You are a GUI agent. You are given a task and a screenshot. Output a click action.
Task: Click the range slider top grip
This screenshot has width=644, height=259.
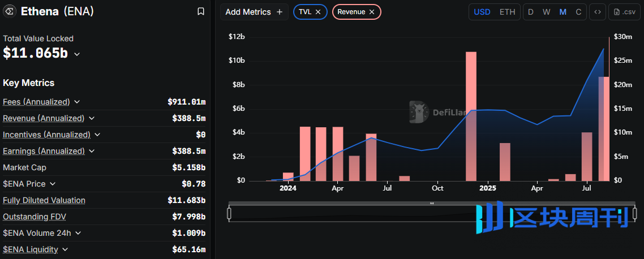coord(432,203)
